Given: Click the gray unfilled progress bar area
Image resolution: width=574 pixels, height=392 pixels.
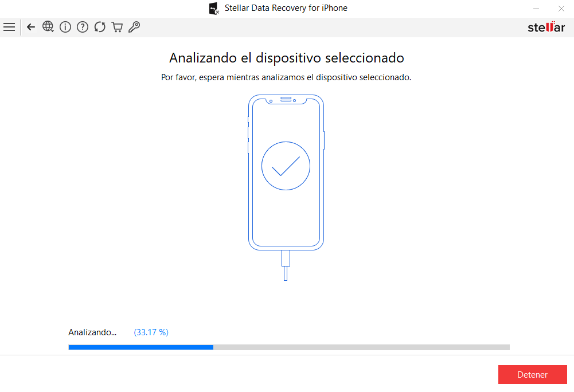Looking at the screenshot, I should click(362, 347).
